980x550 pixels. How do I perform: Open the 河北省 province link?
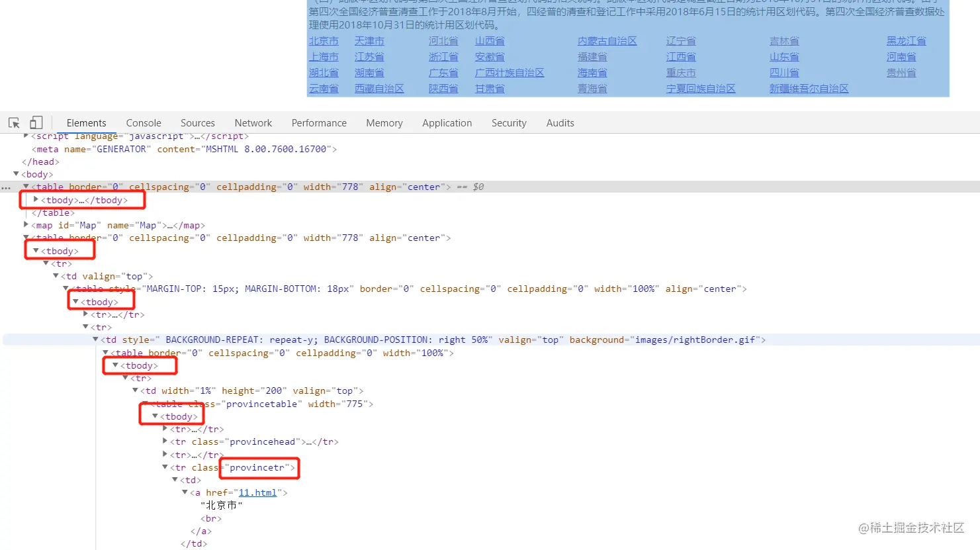[443, 41]
